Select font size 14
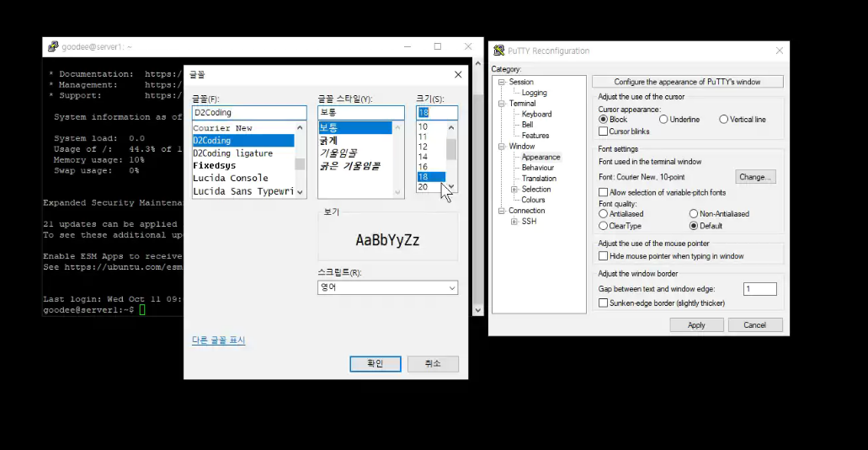 pyautogui.click(x=431, y=157)
